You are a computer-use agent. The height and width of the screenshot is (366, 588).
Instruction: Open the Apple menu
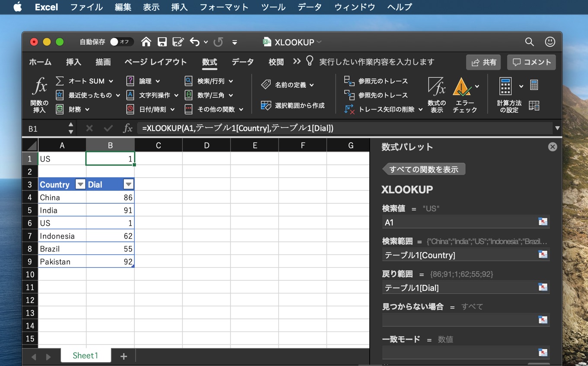[x=18, y=7]
